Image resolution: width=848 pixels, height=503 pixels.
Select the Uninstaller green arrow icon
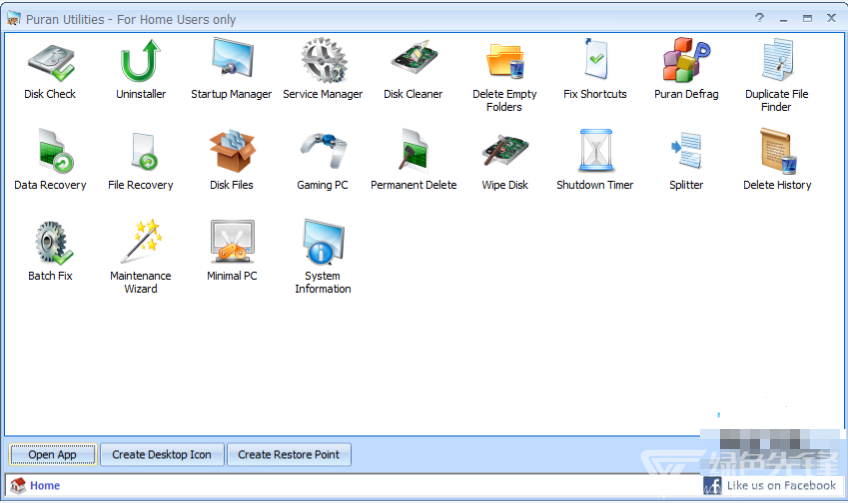[141, 61]
